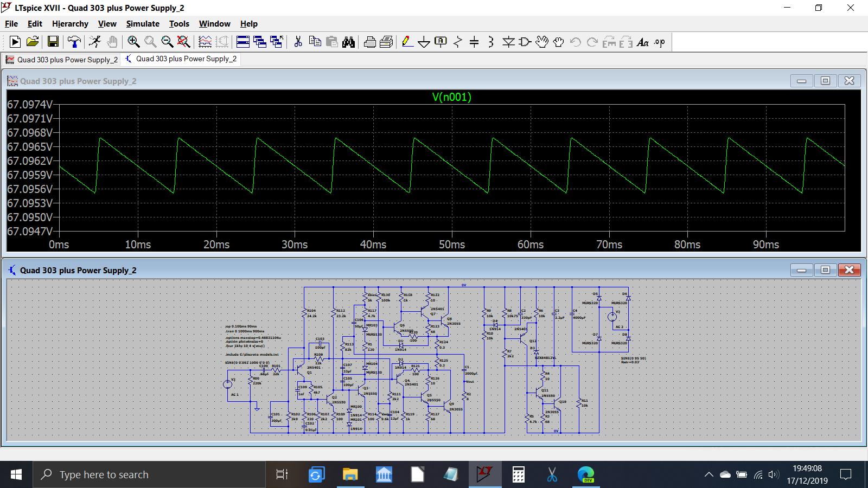Open Task View in the taskbar
The height and width of the screenshot is (488, 868).
click(x=282, y=474)
